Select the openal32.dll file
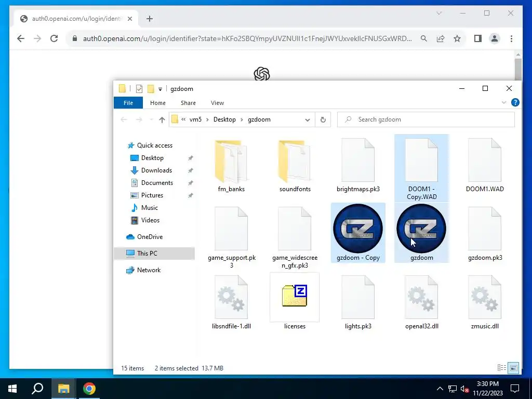Screen dimensions: 532x399 coord(421,302)
